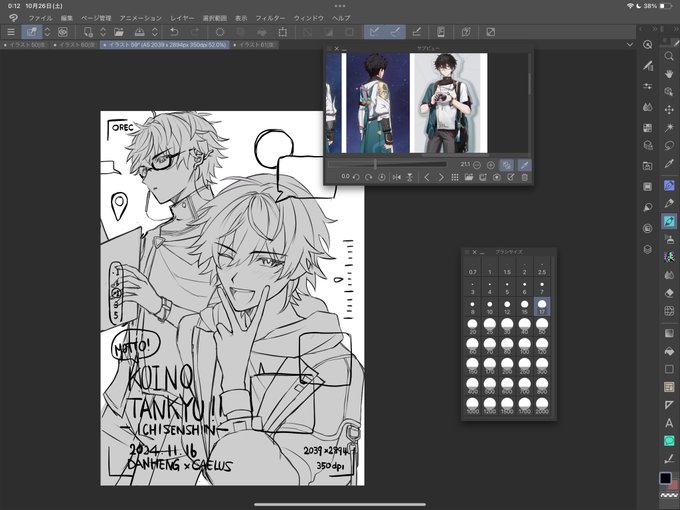Show next image in Sub View
The width and height of the screenshot is (680, 510).
click(441, 177)
